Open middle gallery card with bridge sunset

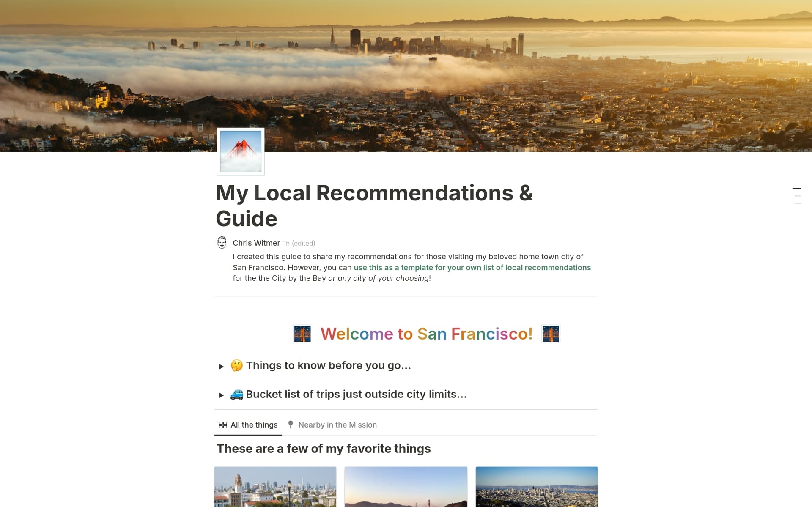(406, 486)
